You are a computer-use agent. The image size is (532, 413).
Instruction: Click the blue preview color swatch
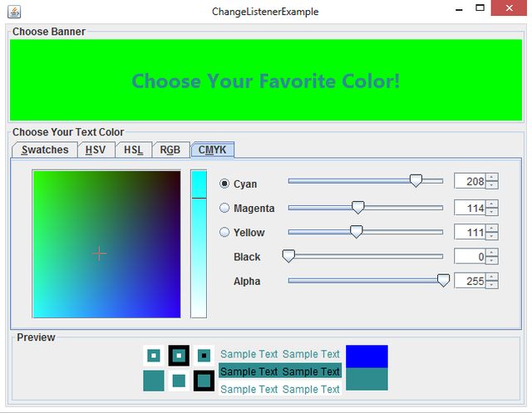click(367, 356)
